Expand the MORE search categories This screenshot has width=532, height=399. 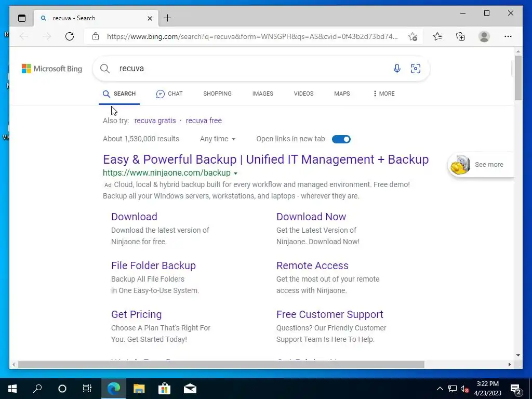pos(384,94)
